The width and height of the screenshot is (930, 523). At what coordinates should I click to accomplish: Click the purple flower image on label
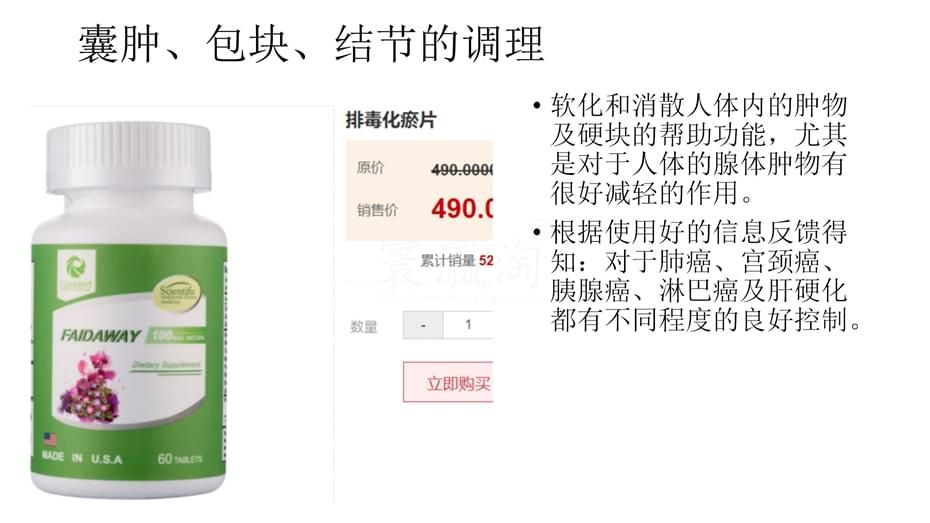point(89,386)
